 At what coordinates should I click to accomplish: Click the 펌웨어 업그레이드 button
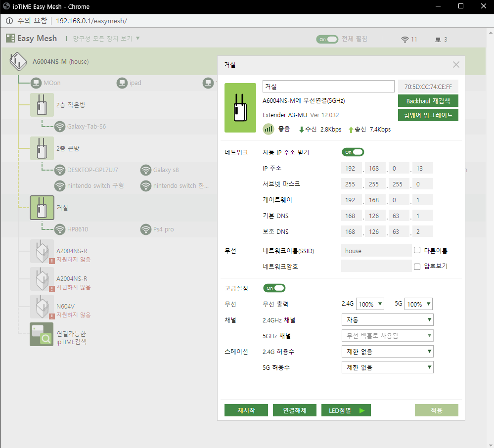pos(428,115)
